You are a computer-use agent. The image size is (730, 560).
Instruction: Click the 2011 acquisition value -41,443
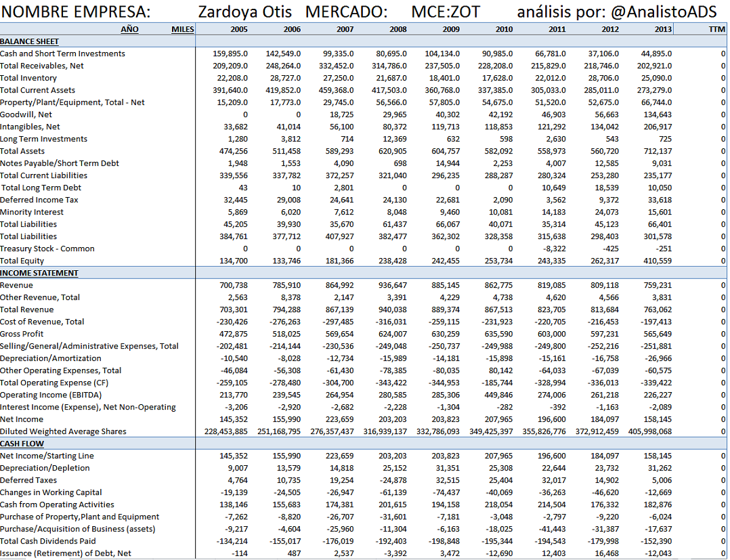tap(552, 529)
